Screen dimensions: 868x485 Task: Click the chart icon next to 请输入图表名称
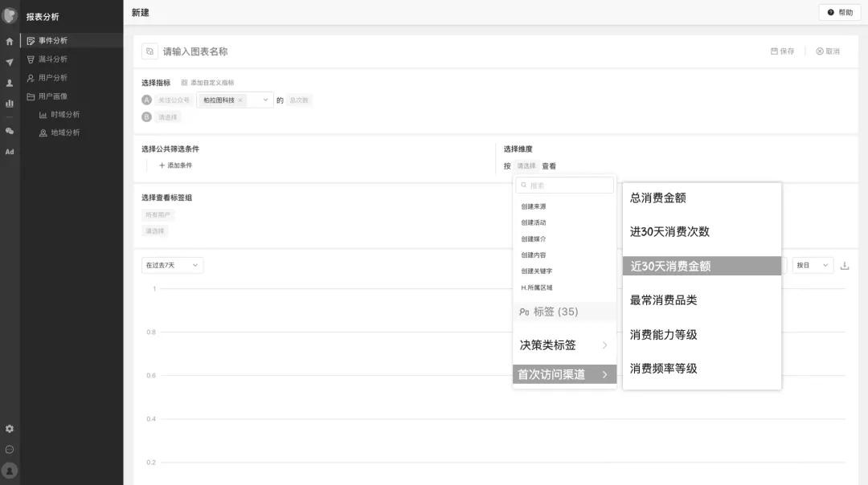(x=149, y=50)
